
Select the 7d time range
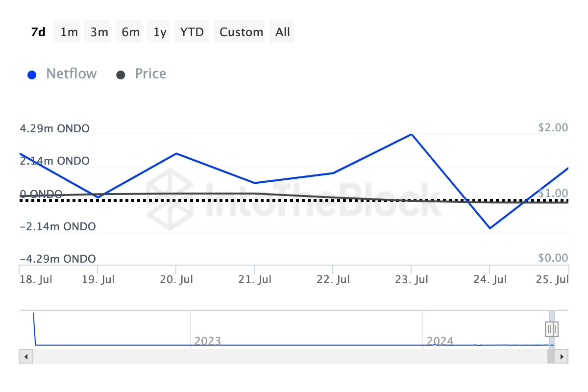coord(38,32)
